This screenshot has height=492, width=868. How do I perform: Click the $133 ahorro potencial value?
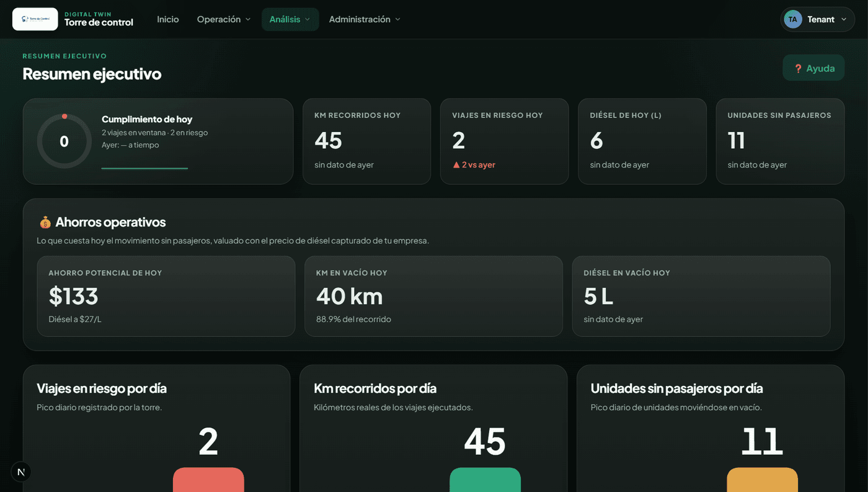point(74,297)
